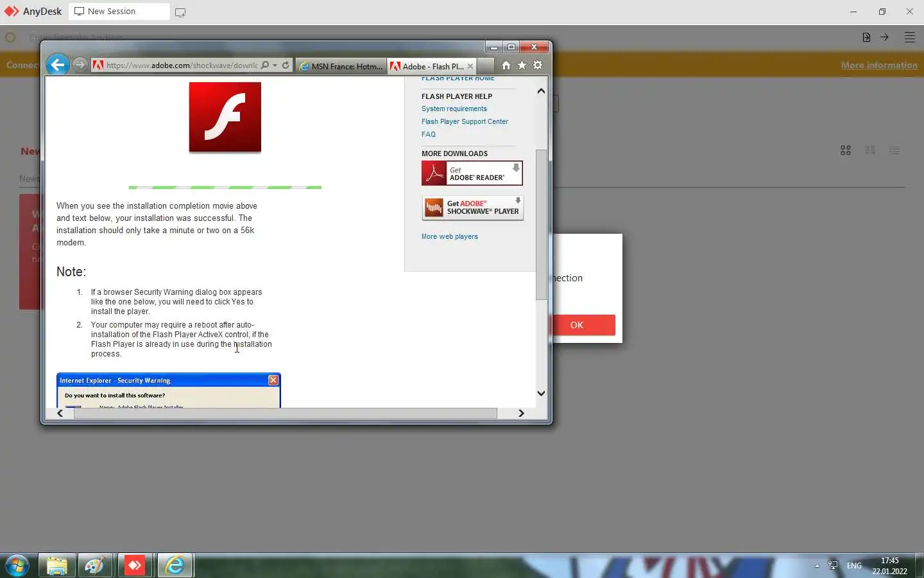Click the vertical scrollbar up arrow
Viewport: 924px width, 578px height.
[541, 91]
